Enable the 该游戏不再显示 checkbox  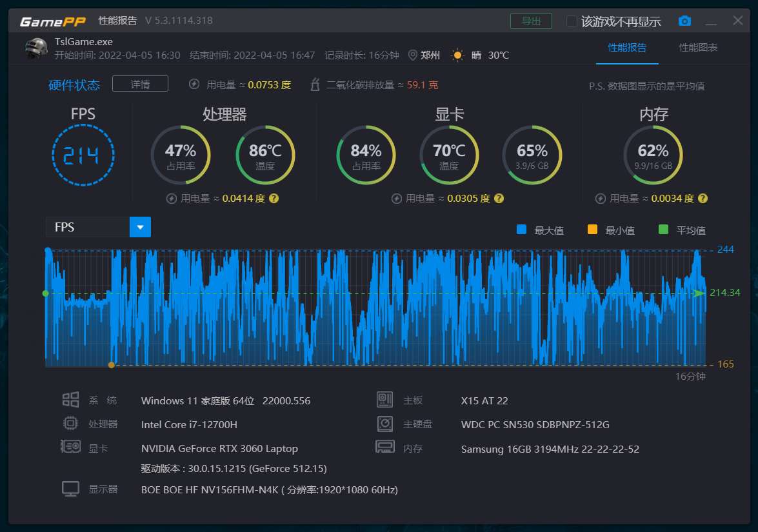click(572, 21)
